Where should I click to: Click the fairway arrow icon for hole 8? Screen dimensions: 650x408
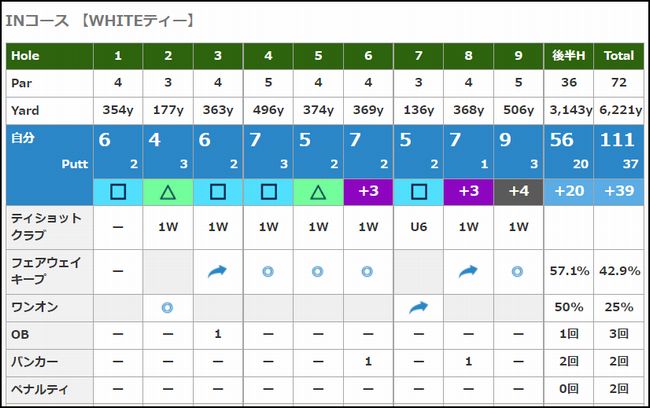469,270
